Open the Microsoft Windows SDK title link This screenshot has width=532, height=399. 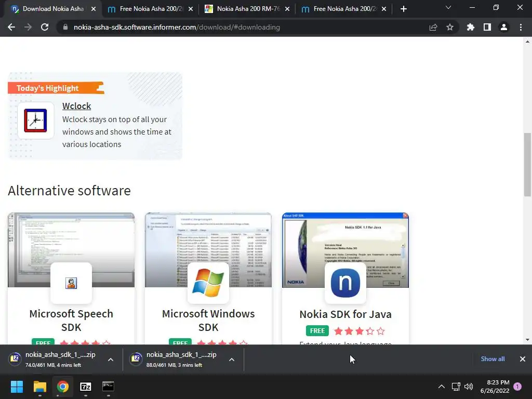[x=208, y=320]
